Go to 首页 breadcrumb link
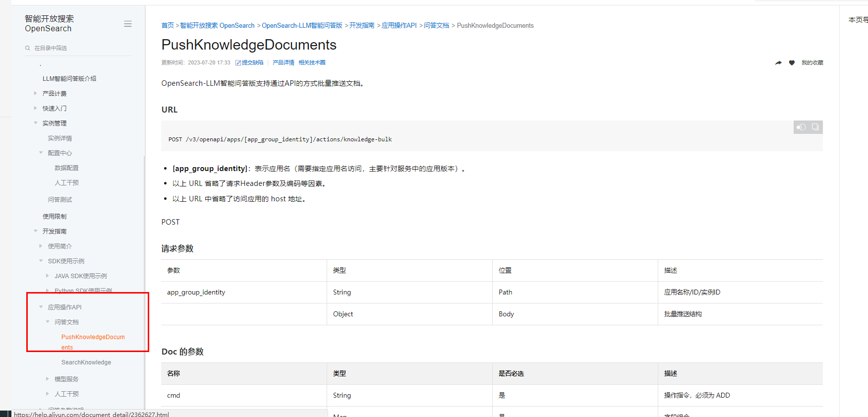The width and height of the screenshot is (868, 417). pos(168,25)
